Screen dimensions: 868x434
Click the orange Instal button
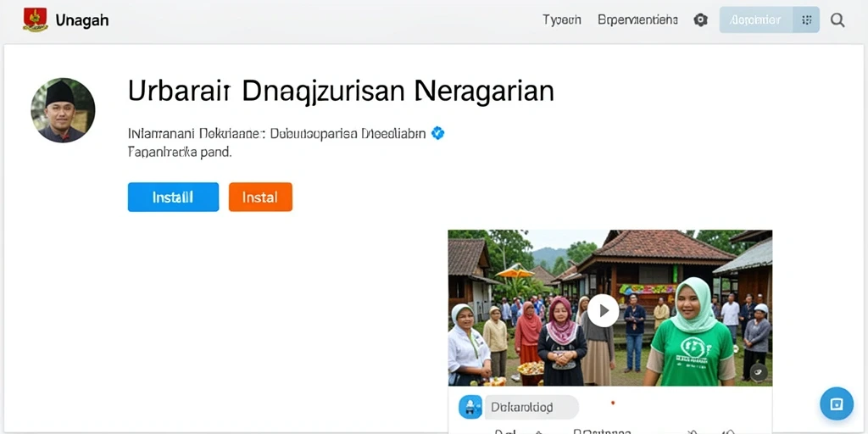point(260,197)
